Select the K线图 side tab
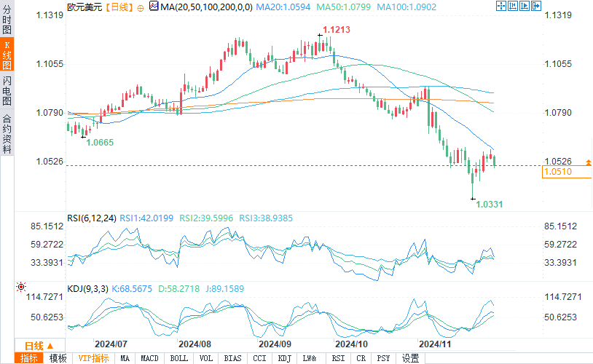The width and height of the screenshot is (593, 364). pyautogui.click(x=7, y=55)
